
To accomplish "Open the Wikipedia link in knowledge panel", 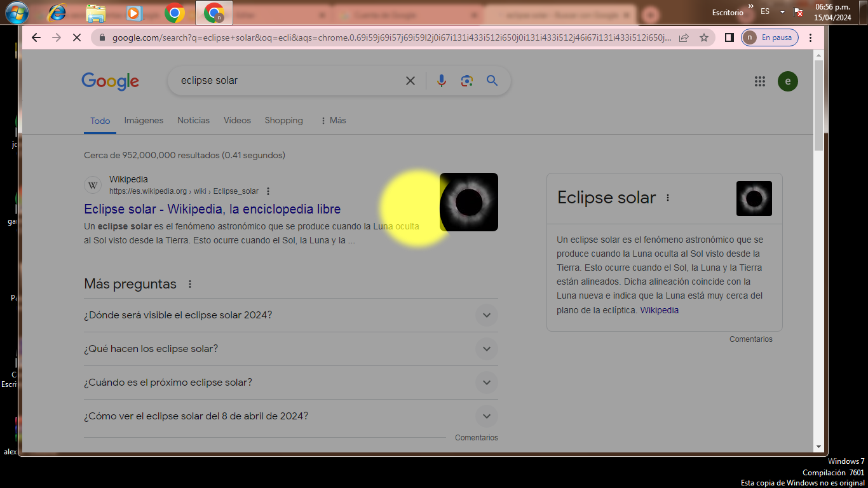I will 659,310.
